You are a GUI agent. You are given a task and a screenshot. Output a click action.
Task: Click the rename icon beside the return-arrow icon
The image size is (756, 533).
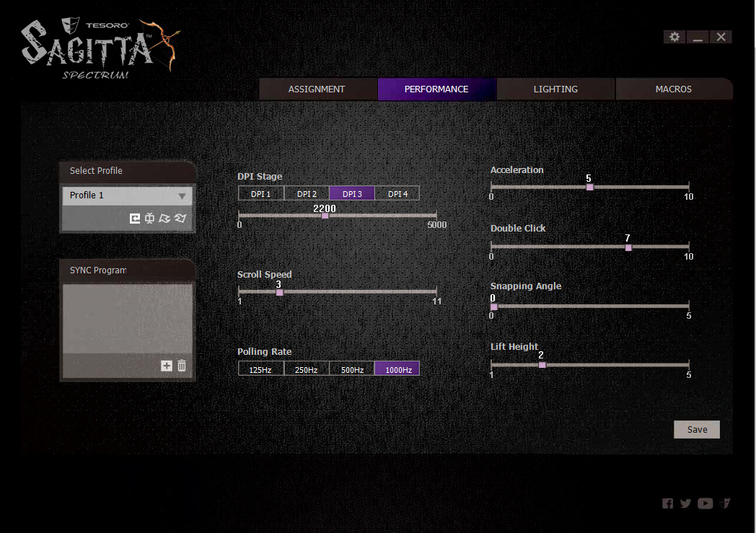pyautogui.click(x=149, y=219)
